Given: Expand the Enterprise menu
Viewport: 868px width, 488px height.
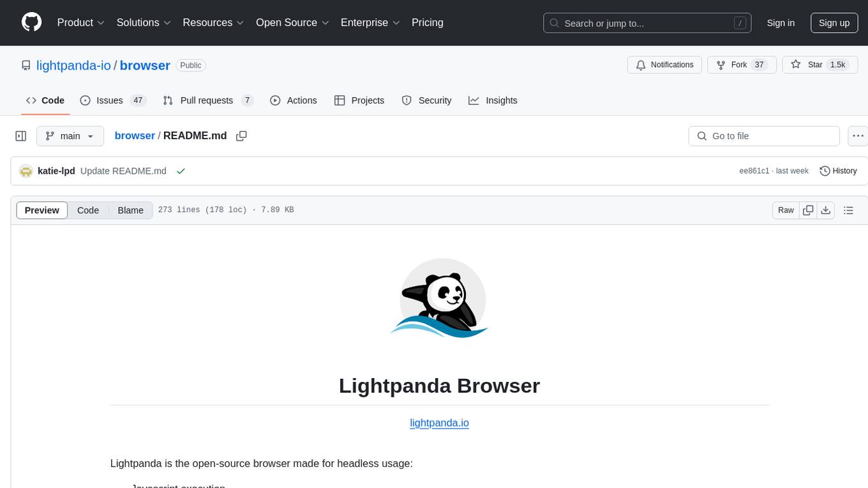Looking at the screenshot, I should click(x=370, y=22).
